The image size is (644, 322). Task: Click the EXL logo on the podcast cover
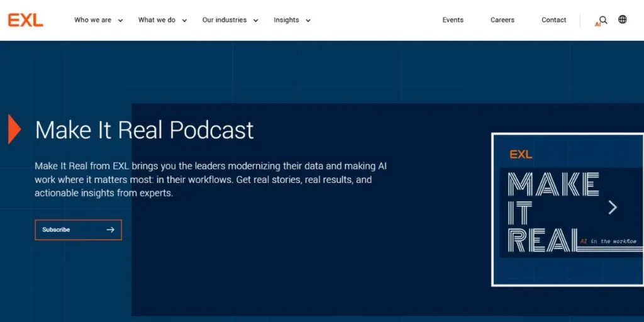pyautogui.click(x=521, y=154)
